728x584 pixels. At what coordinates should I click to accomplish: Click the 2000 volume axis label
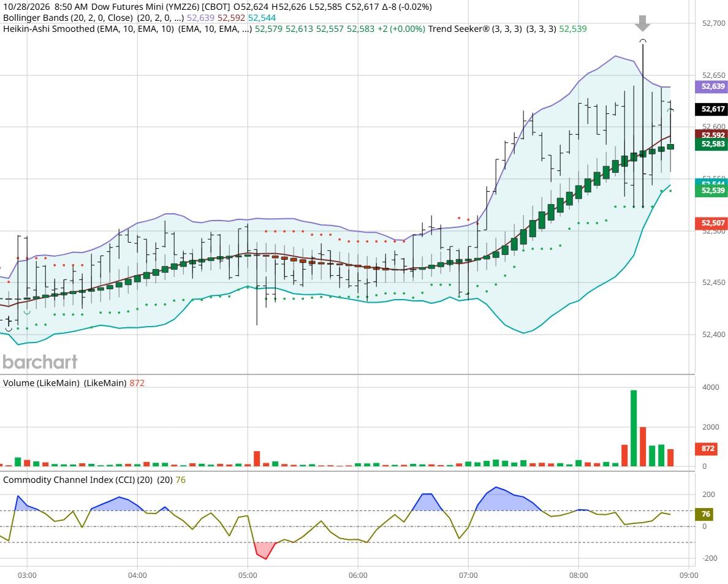(x=711, y=427)
